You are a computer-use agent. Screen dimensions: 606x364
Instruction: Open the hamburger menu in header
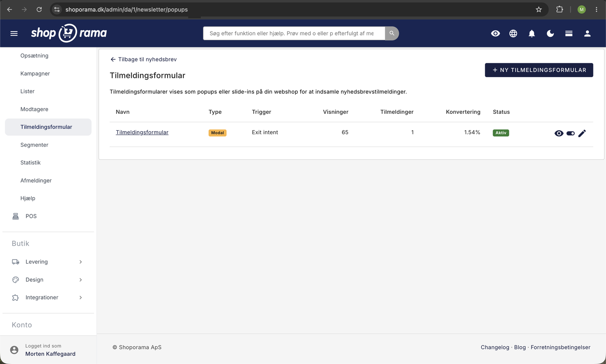[14, 33]
